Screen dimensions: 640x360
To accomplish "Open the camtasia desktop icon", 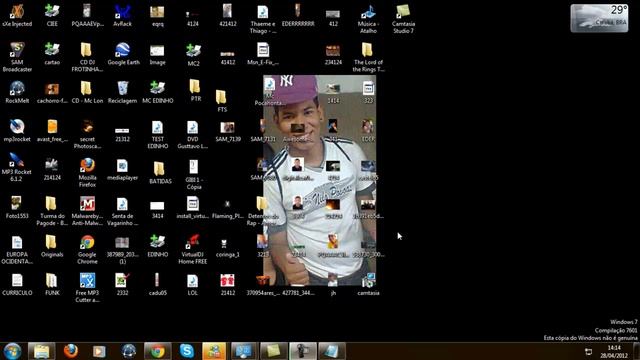I will pos(368,284).
